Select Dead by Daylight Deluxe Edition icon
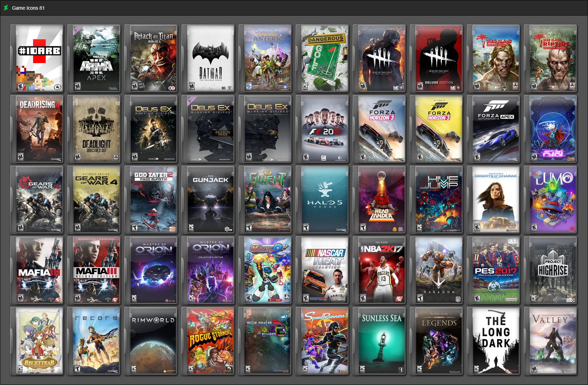Image resolution: width=588 pixels, height=385 pixels. click(x=437, y=59)
